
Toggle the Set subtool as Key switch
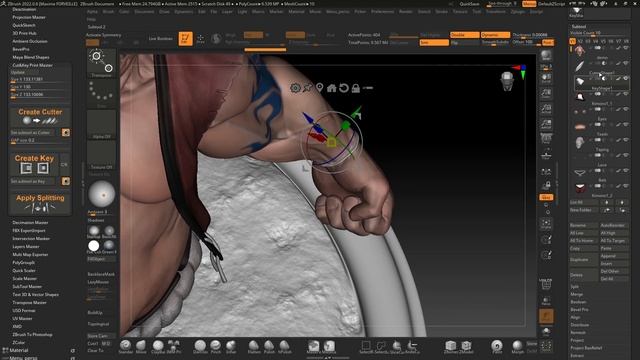click(x=65, y=181)
